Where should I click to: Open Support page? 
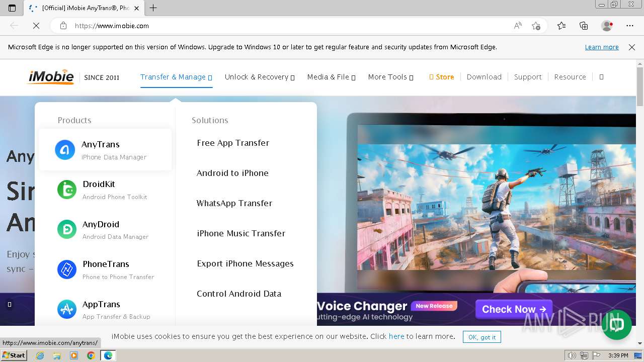pos(528,77)
